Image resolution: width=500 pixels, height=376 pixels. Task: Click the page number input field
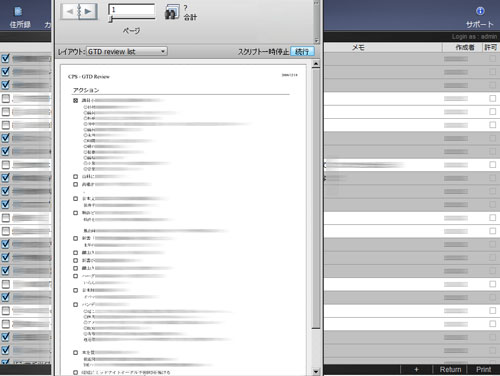132,10
